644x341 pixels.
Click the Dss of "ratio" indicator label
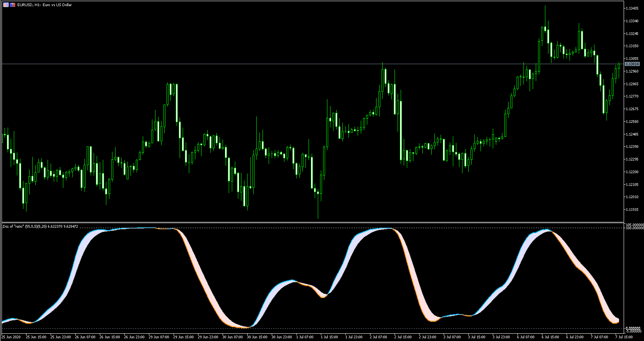41,227
